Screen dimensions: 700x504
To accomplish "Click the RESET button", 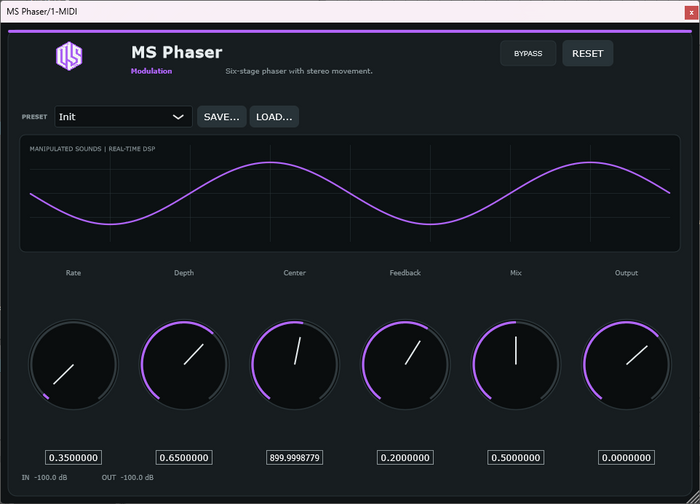I will 588,54.
